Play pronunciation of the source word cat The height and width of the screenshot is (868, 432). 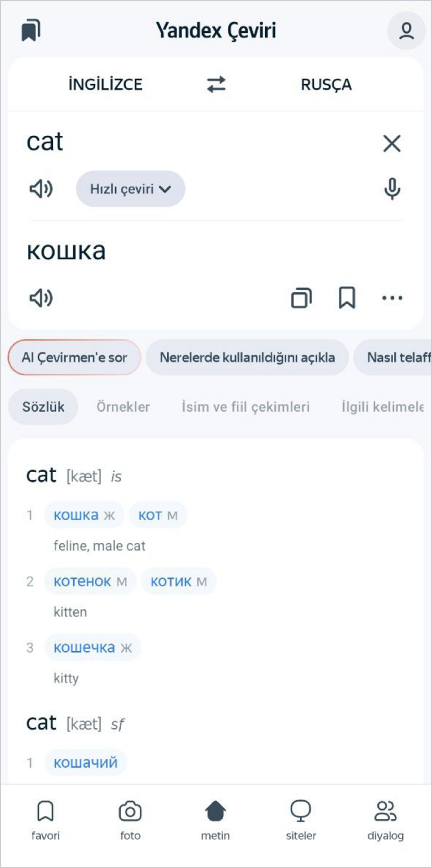41,189
